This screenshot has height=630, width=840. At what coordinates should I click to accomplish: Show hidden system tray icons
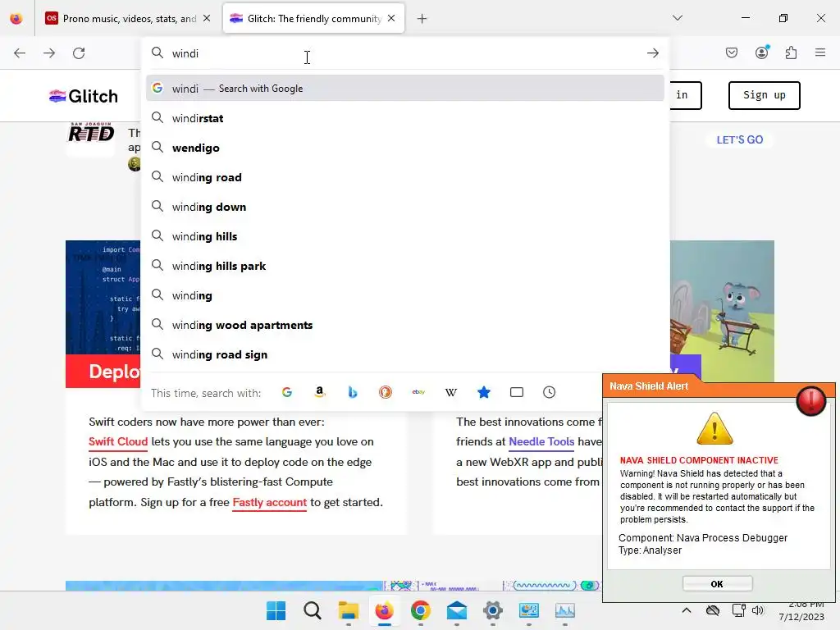click(687, 610)
